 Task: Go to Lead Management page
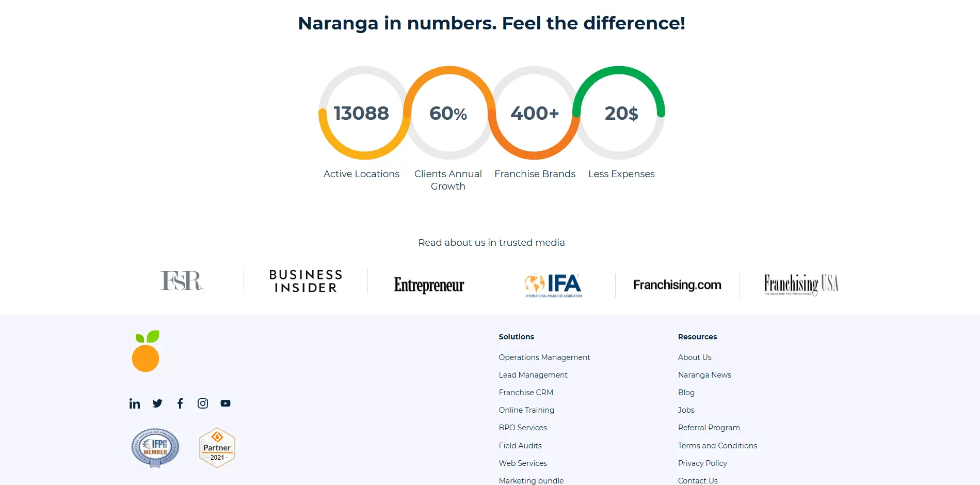[x=533, y=375]
